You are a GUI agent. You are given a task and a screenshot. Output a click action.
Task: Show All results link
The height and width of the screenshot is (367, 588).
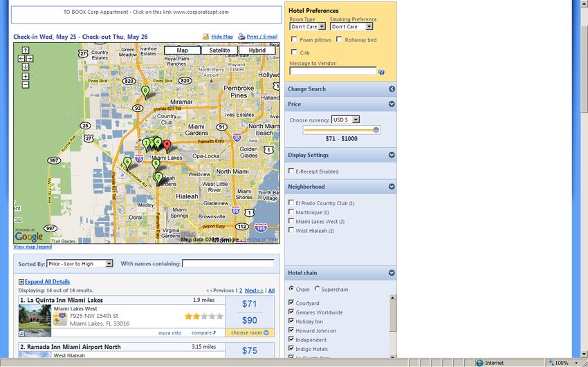click(x=271, y=290)
